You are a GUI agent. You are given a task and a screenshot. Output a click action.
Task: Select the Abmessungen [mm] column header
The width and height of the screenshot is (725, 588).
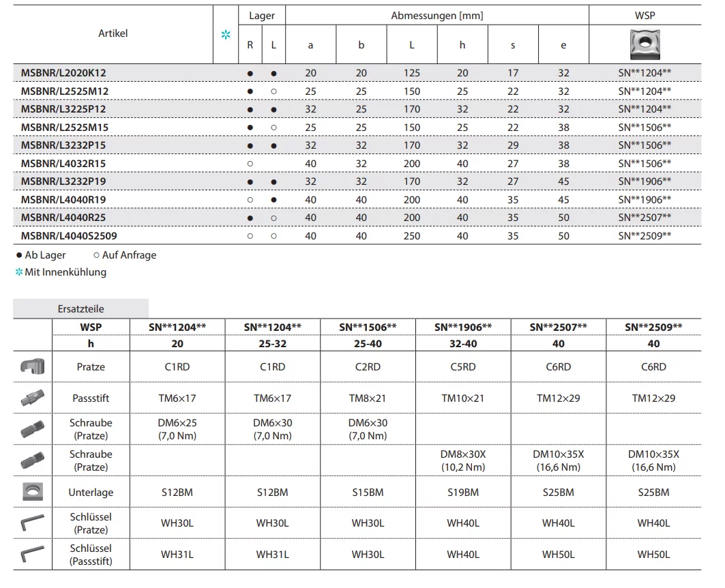tap(437, 16)
